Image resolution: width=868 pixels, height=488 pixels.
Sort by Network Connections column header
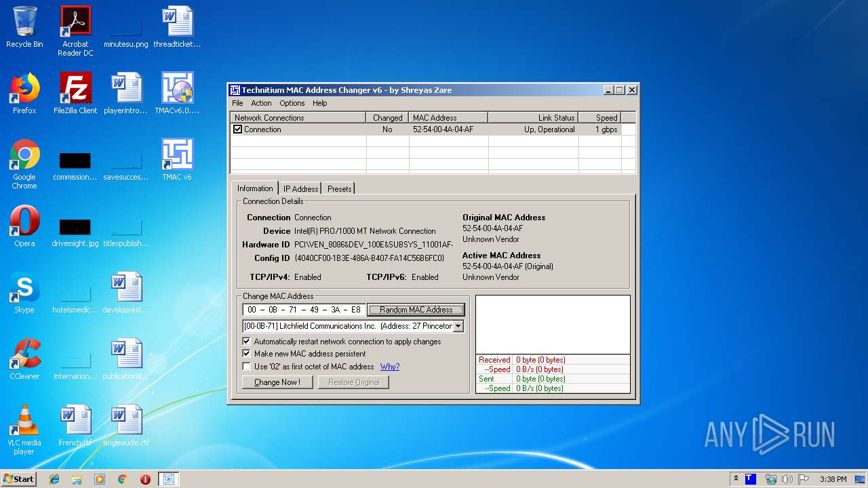298,118
